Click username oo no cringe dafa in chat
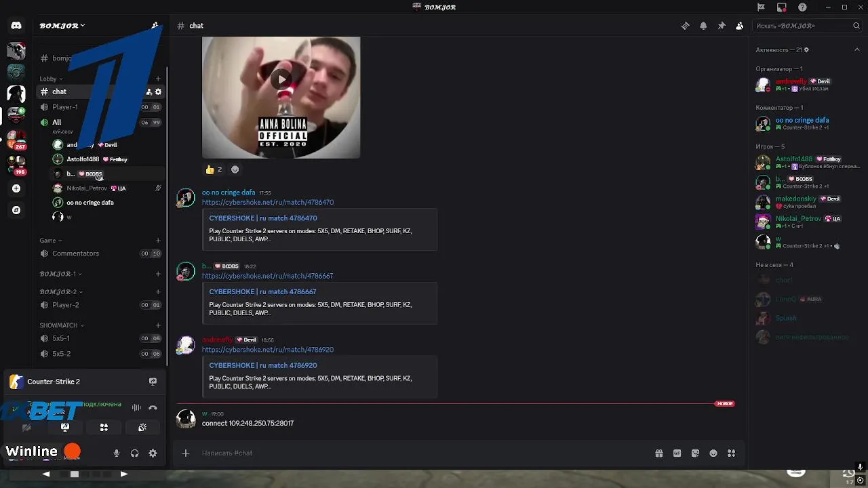 coord(229,192)
